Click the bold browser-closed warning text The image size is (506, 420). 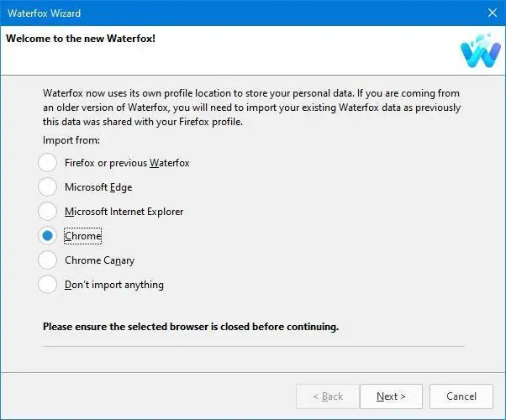(x=191, y=326)
